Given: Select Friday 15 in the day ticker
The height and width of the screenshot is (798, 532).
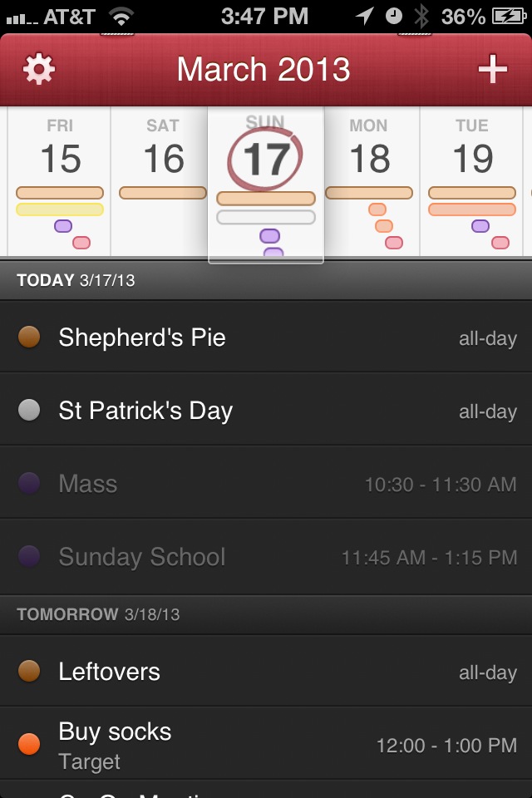Looking at the screenshot, I should (x=60, y=158).
